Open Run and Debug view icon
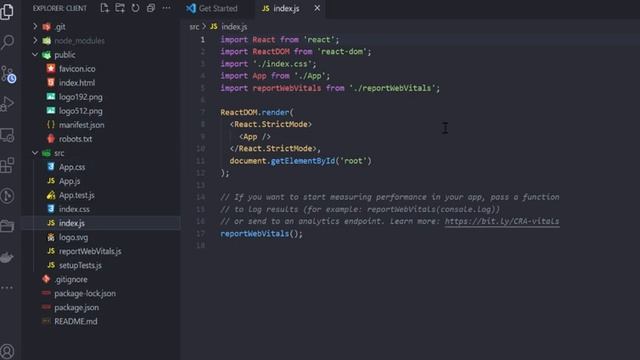The image size is (640, 360). pyautogui.click(x=7, y=104)
